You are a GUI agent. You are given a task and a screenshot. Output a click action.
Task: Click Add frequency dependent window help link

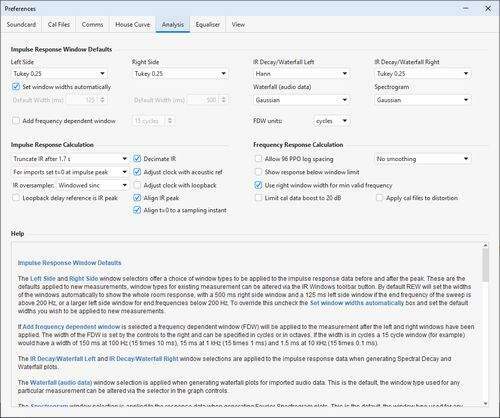coord(71,327)
